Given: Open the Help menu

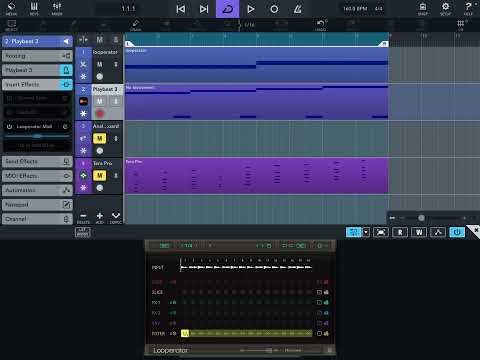Looking at the screenshot, I should 468,9.
